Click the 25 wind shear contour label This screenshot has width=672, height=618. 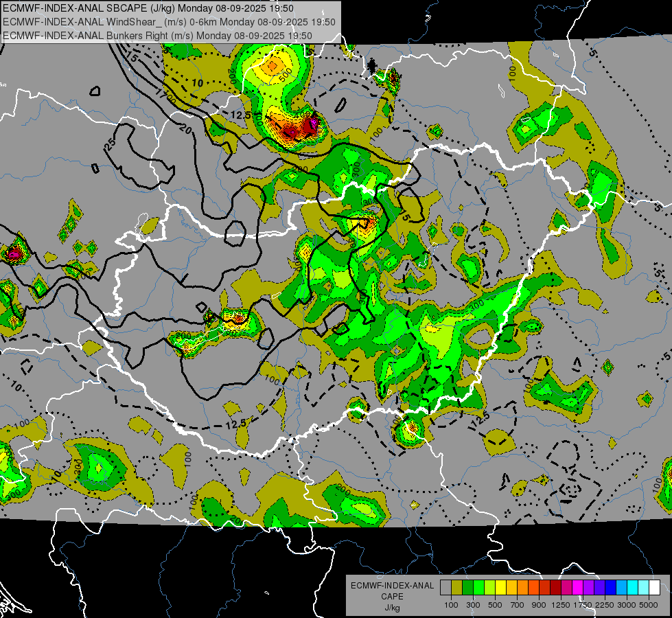pyautogui.click(x=110, y=144)
